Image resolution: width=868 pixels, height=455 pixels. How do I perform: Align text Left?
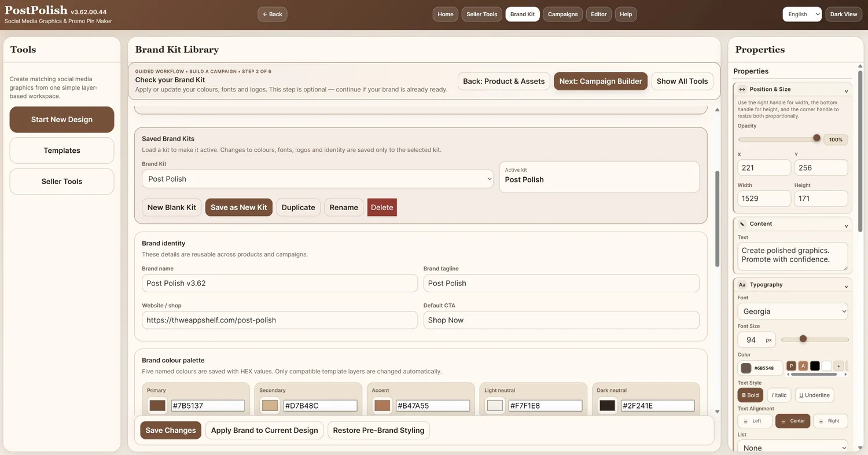(755, 421)
